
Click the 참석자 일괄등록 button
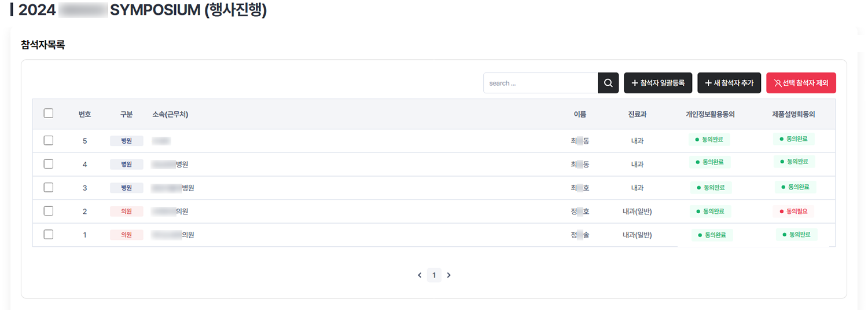[x=658, y=83]
